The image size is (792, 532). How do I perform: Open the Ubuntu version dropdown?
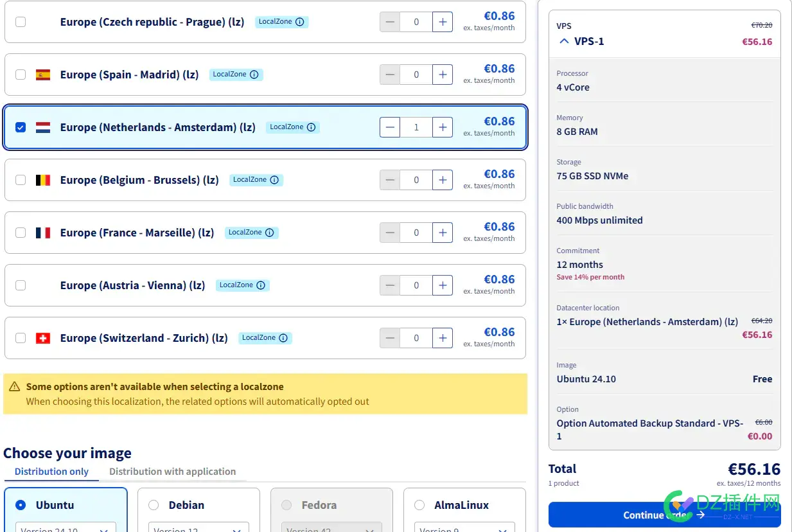pyautogui.click(x=66, y=528)
